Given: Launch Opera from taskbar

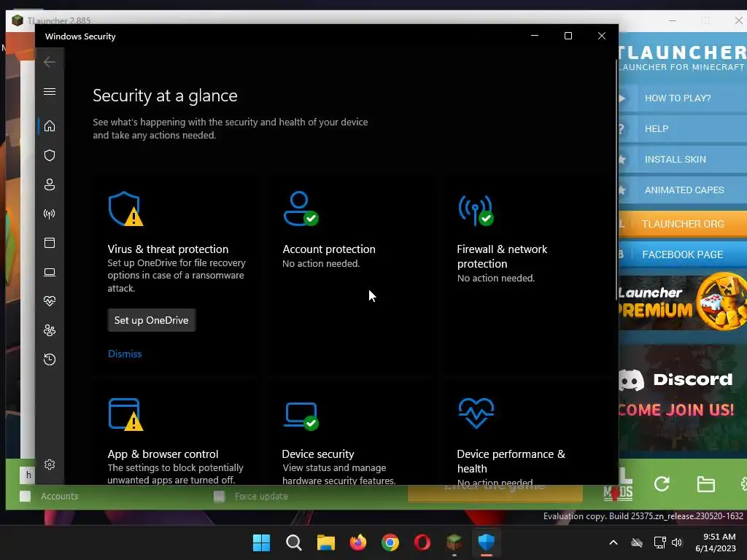Looking at the screenshot, I should pyautogui.click(x=422, y=542).
